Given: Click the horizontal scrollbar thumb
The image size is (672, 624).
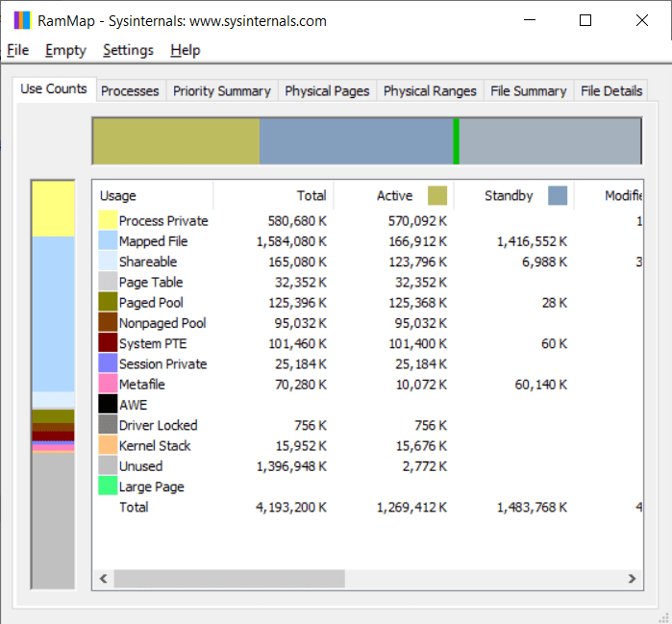Looking at the screenshot, I should pyautogui.click(x=229, y=579).
